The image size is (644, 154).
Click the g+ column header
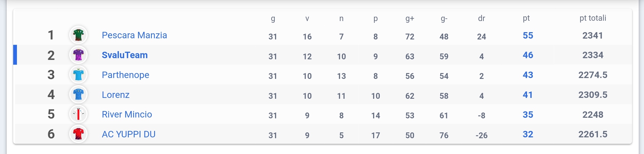point(410,19)
